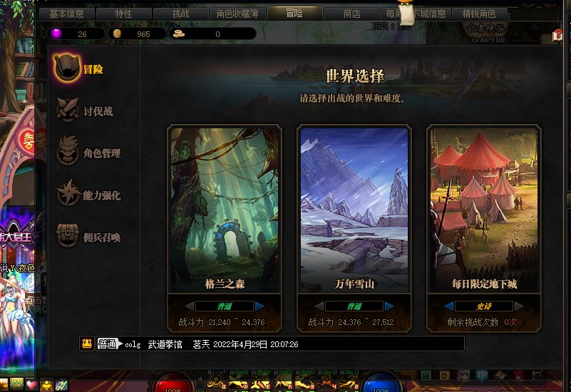This screenshot has height=392, width=571.
Task: Open 讨伐战 crossed swords icon
Action: (x=68, y=110)
